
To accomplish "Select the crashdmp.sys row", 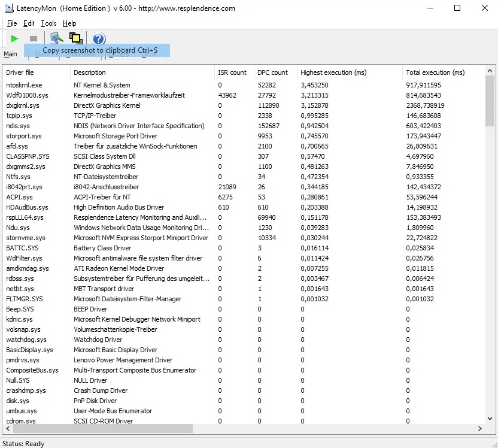I will click(244, 390).
